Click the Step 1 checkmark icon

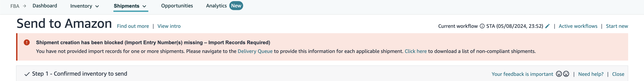27,74
